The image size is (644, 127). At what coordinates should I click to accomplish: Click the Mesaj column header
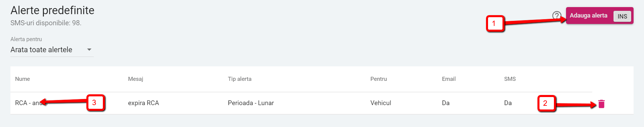coord(135,79)
